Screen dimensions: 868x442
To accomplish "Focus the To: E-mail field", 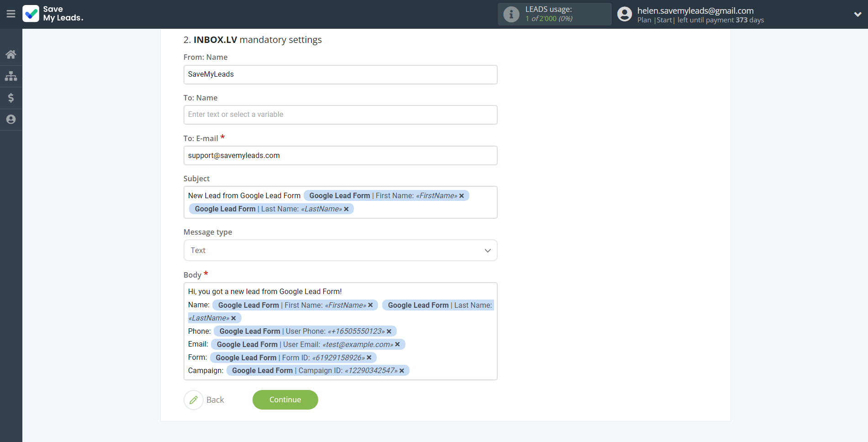I will [x=340, y=156].
